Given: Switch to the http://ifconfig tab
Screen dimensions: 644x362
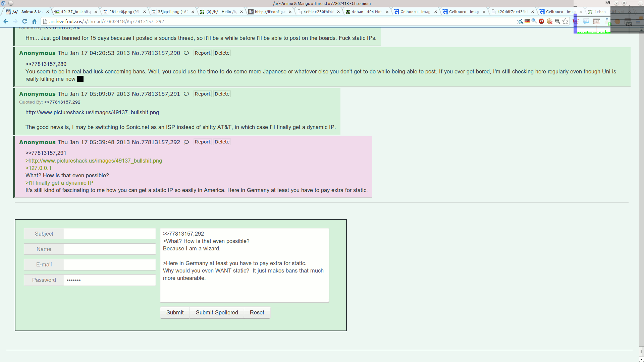Looking at the screenshot, I should 269,12.
